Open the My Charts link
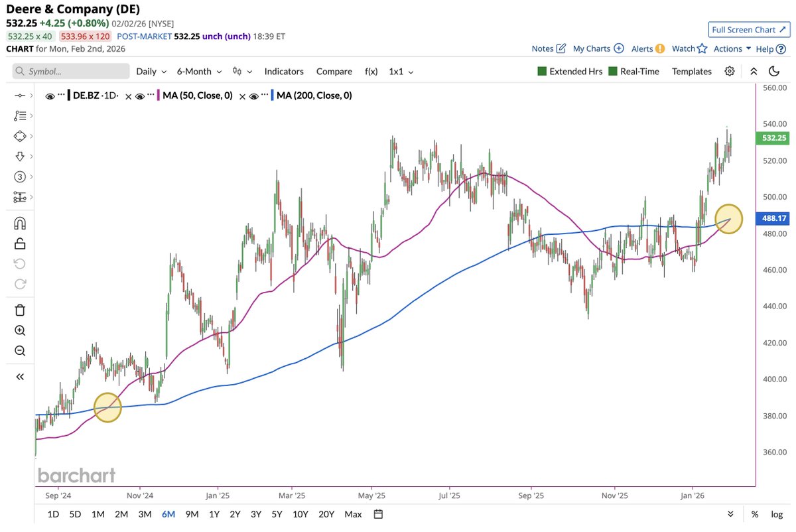 (x=598, y=48)
